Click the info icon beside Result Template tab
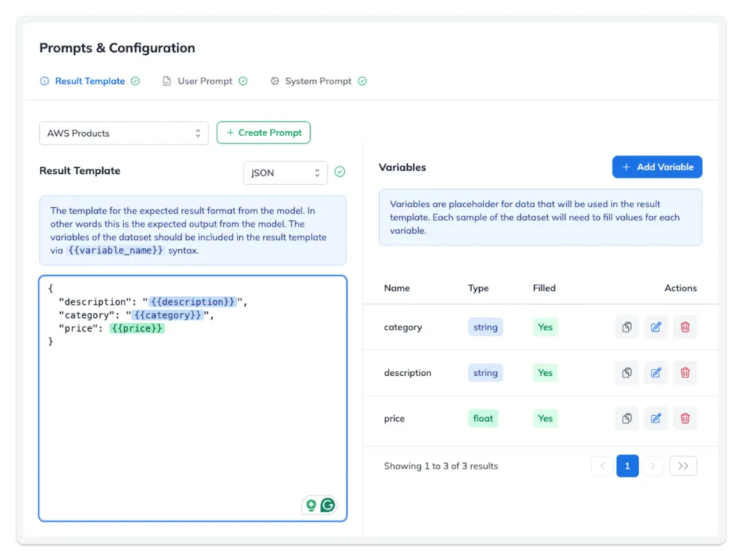 (x=44, y=80)
